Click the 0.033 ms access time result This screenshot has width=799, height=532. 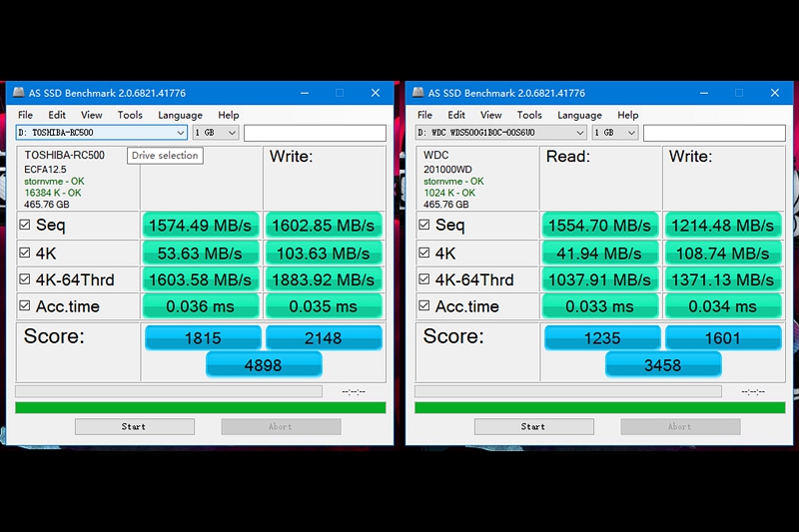[600, 306]
